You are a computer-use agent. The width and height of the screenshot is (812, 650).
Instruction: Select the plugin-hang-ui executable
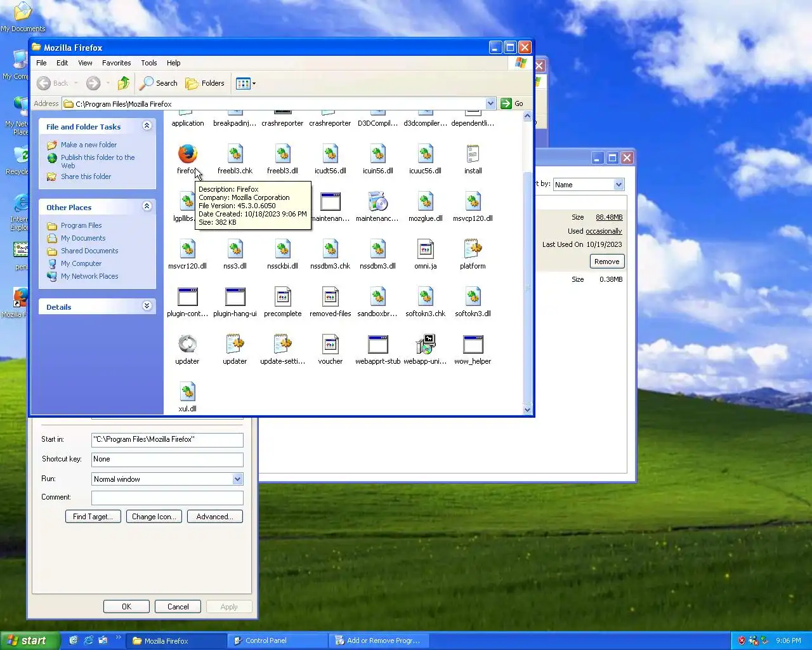[235, 302]
